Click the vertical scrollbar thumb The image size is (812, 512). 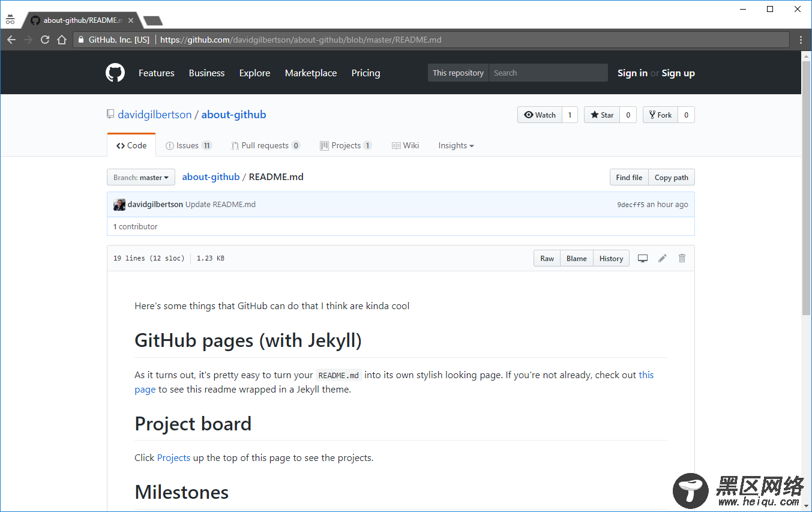pyautogui.click(x=806, y=187)
